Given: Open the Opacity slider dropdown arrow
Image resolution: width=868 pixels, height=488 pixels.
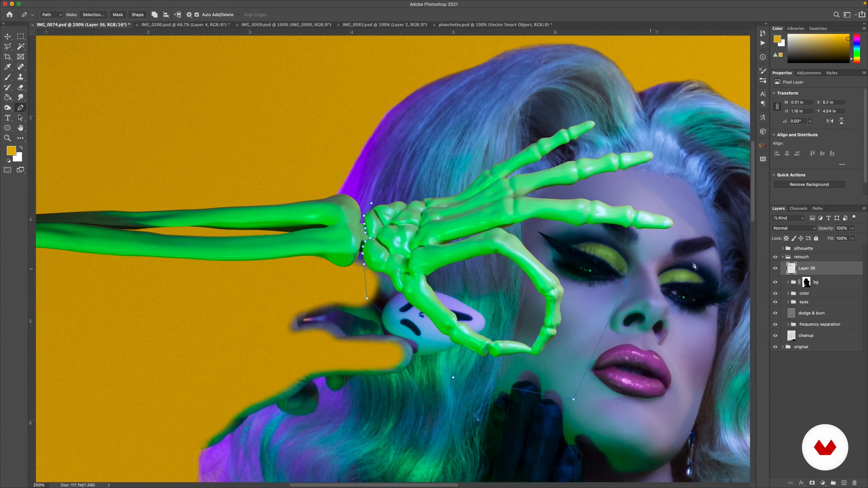Looking at the screenshot, I should pos(852,228).
